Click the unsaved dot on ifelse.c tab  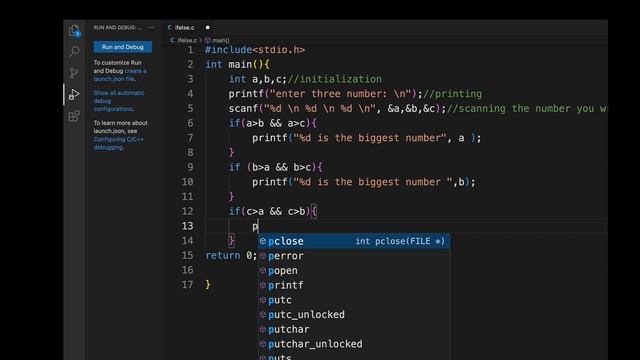[x=207, y=27]
